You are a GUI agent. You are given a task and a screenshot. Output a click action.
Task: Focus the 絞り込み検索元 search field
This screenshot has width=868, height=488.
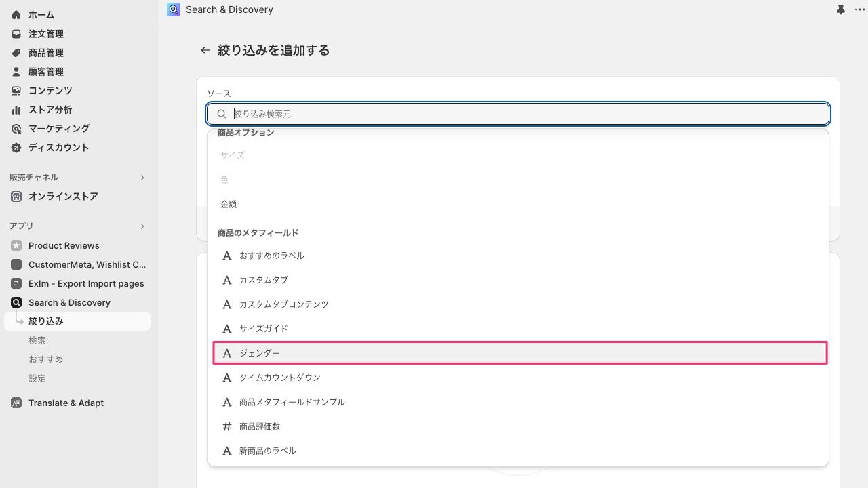518,114
